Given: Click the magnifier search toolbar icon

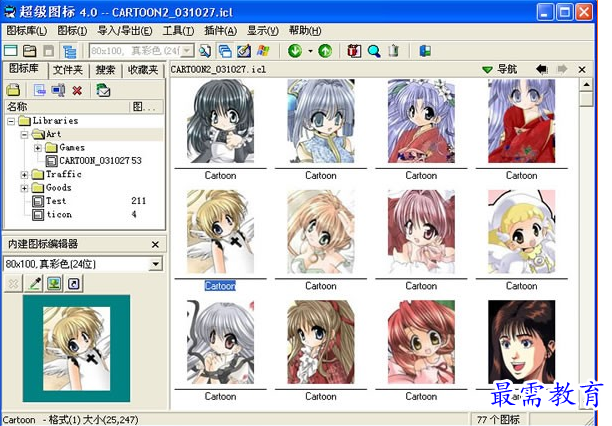Looking at the screenshot, I should click(x=374, y=51).
